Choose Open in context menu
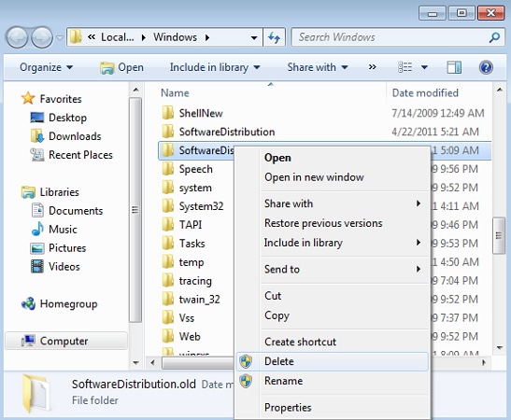The height and width of the screenshot is (420, 511). click(x=333, y=158)
